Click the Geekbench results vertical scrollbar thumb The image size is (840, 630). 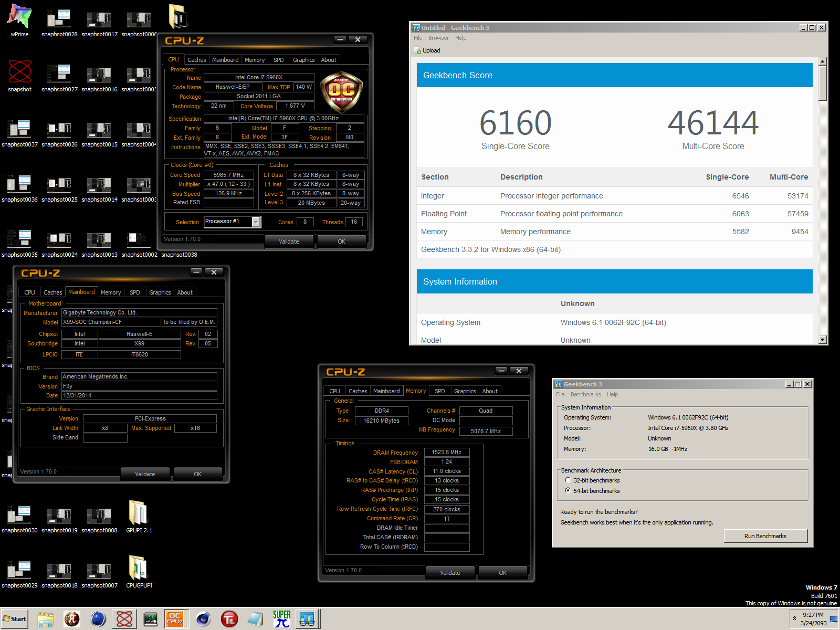point(823,83)
